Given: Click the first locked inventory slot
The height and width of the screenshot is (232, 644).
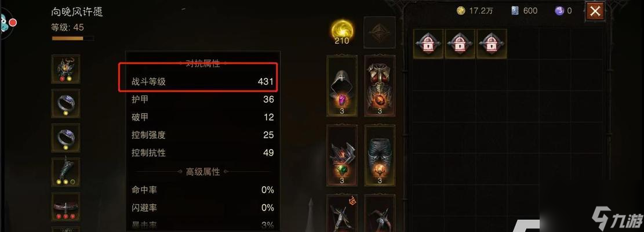Looking at the screenshot, I should click(x=428, y=43).
